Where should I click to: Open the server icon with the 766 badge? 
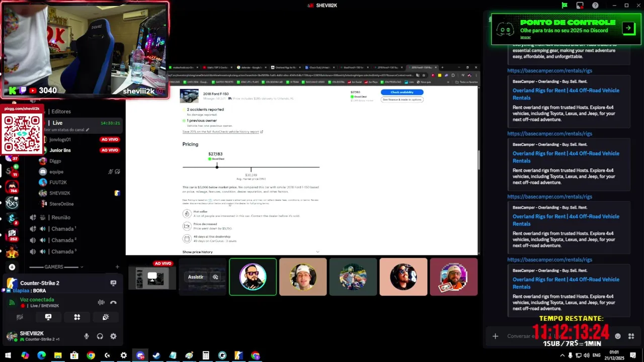point(12,187)
